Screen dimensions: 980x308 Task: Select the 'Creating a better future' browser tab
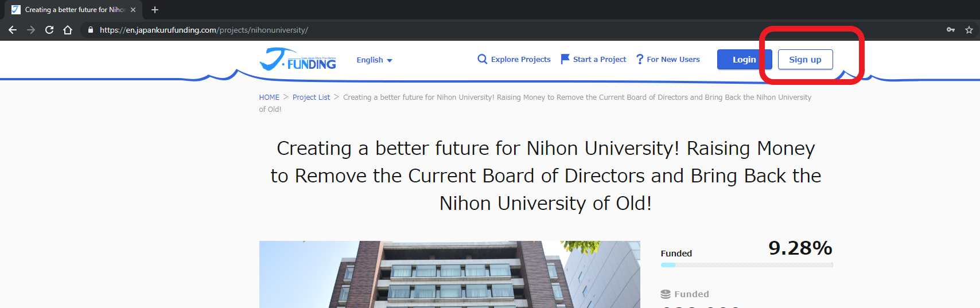click(74, 10)
